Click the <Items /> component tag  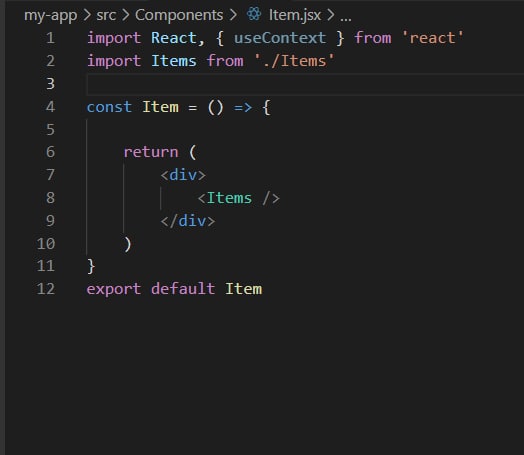239,198
